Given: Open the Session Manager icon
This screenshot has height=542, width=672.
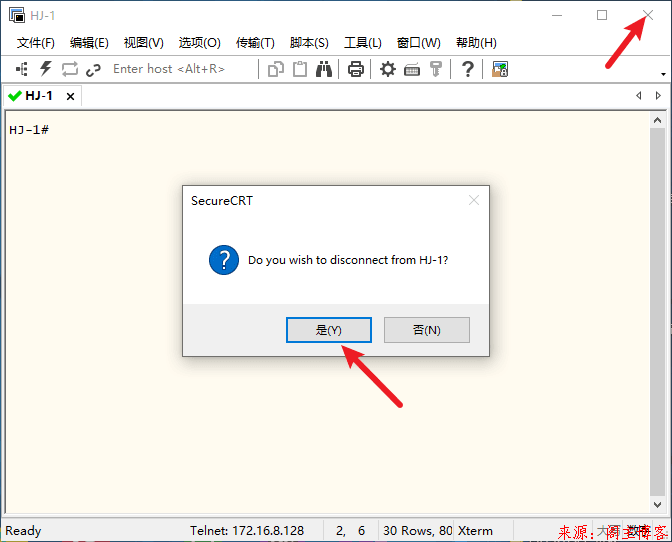Looking at the screenshot, I should coord(22,69).
